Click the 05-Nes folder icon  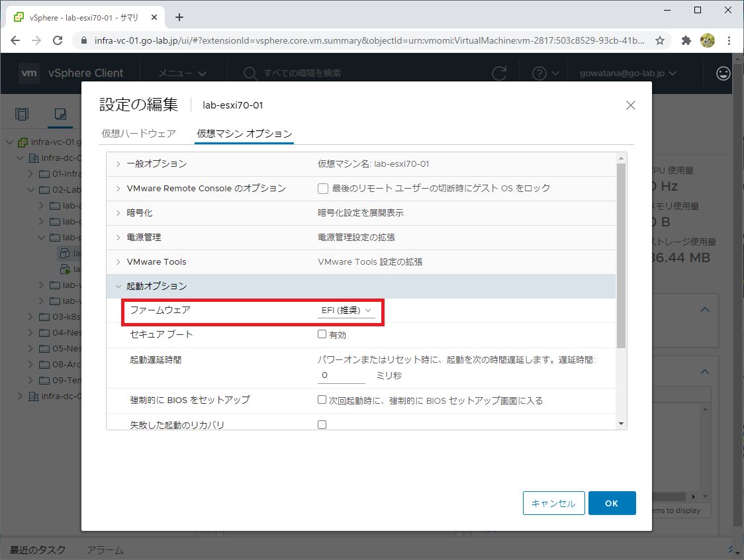tap(44, 349)
